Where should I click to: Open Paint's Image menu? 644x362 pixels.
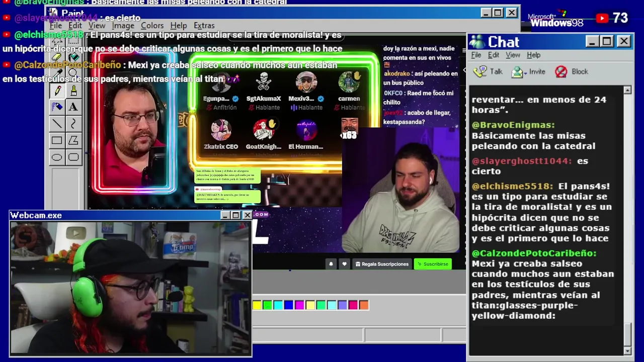(123, 26)
